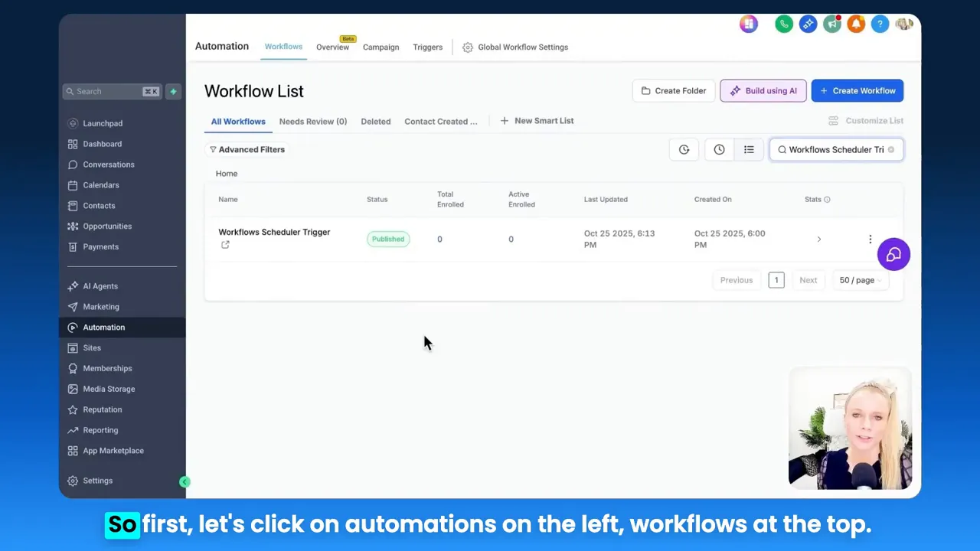Screen dimensions: 980x551
Task: Collapse the sidebar with green arrow
Action: point(185,481)
